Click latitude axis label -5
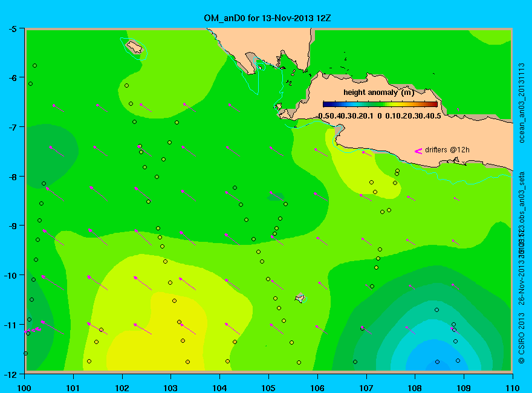The height and width of the screenshot is (393, 532). click(x=12, y=28)
